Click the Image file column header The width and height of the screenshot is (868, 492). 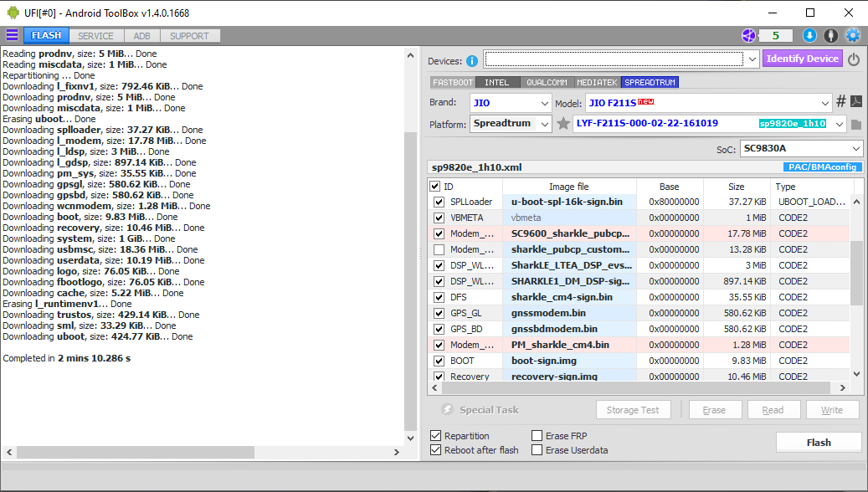point(569,187)
